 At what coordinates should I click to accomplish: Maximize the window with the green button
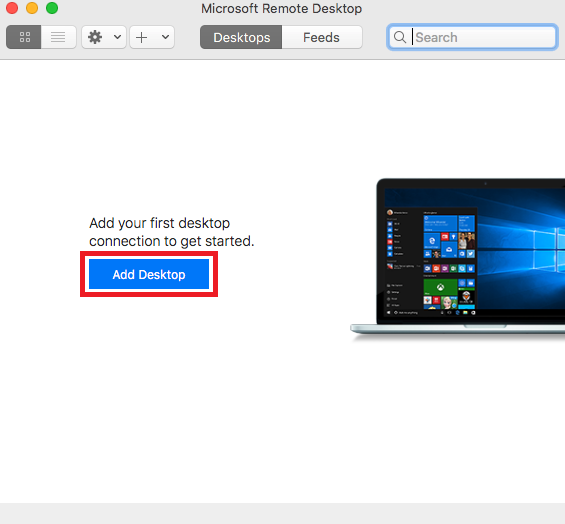(52, 8)
